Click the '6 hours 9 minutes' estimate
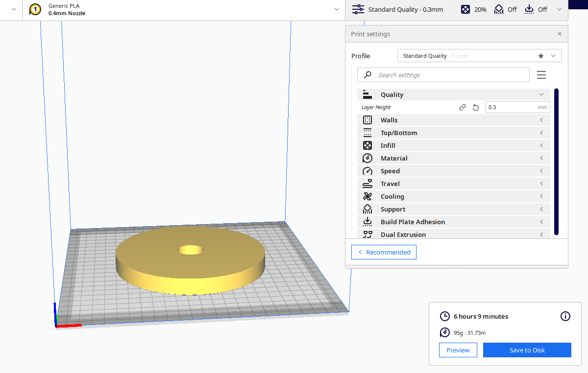This screenshot has height=373, width=588. (481, 316)
